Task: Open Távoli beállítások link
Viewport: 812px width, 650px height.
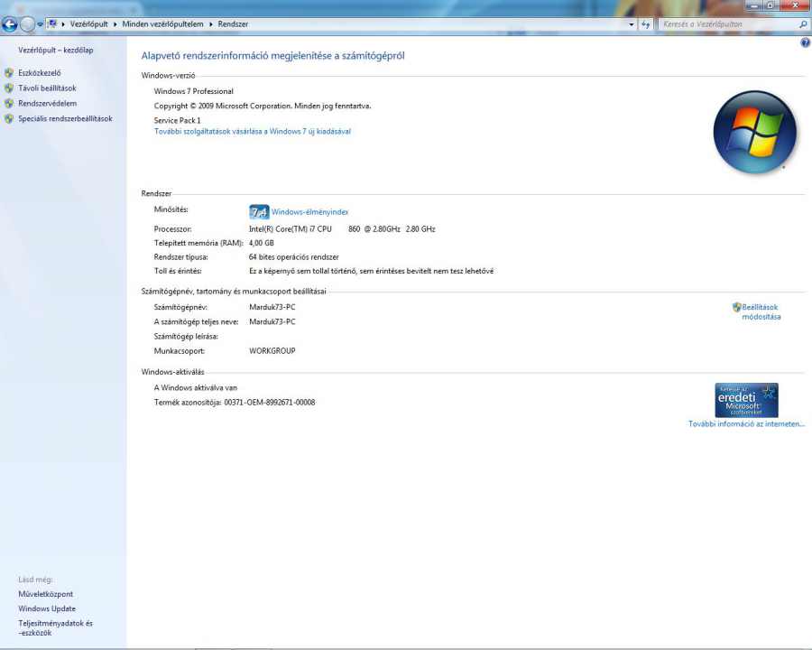Action: click(x=47, y=88)
